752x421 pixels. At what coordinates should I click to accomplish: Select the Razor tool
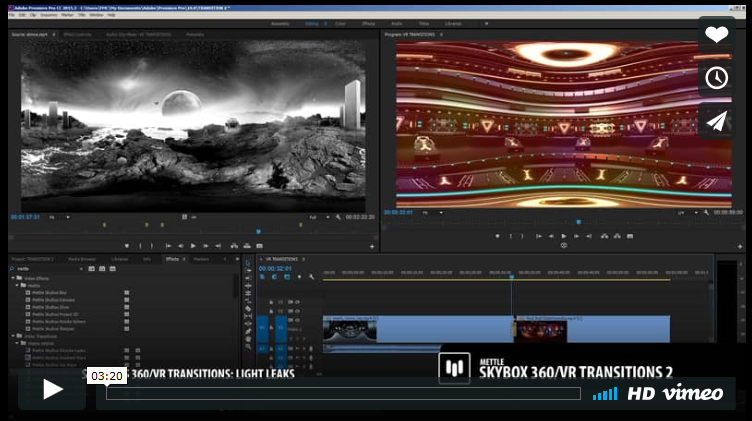point(248,308)
